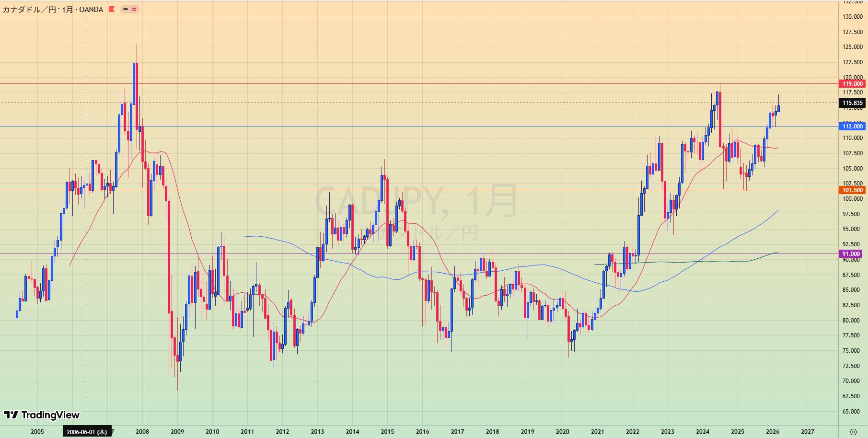Click the TradingView logo
The width and height of the screenshot is (868, 438).
(x=42, y=415)
